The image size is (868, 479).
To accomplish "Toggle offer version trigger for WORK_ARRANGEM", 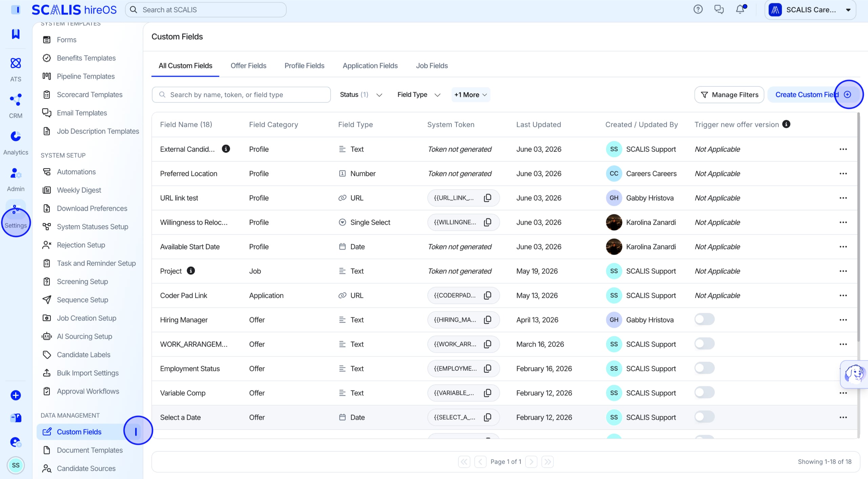I will click(704, 343).
